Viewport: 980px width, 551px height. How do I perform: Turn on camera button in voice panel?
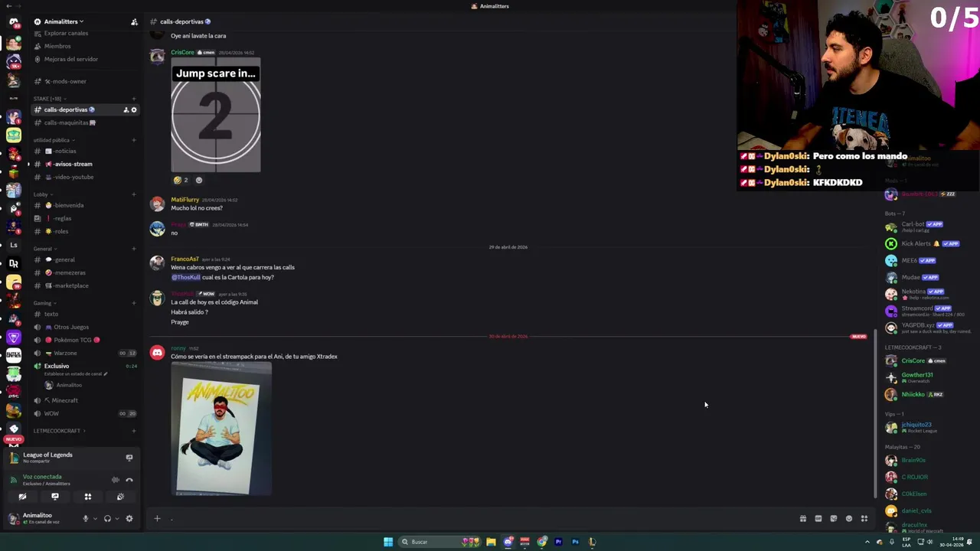(x=22, y=497)
